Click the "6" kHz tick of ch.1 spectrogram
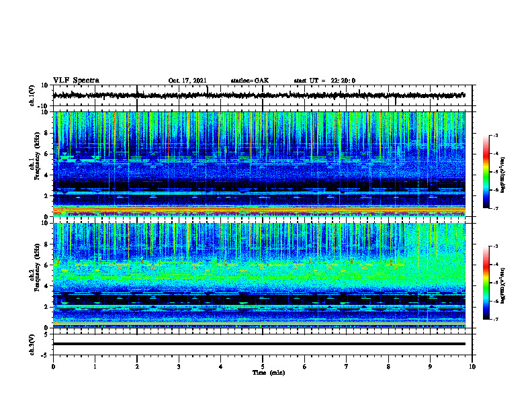This screenshot has height=411, width=532. (47, 154)
